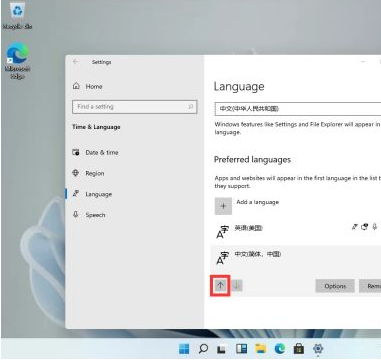Open taskbar Search
Screen dimensions: 381x361
(203, 349)
